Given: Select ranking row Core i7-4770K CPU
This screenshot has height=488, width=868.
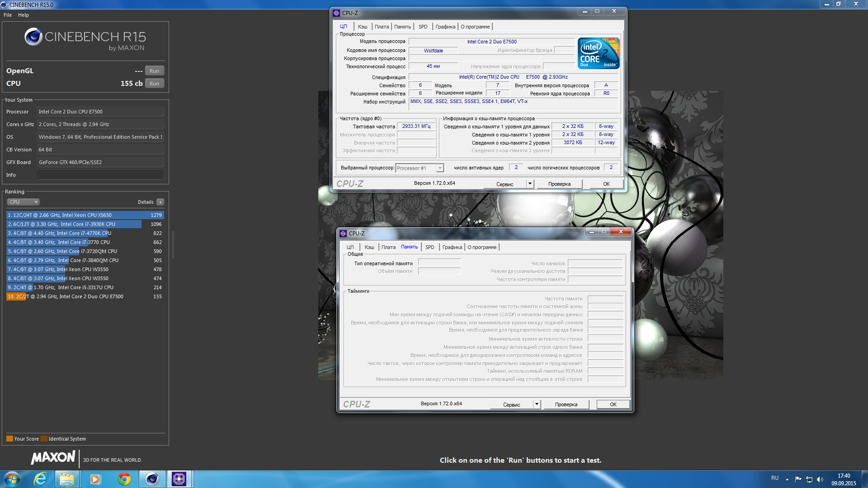Looking at the screenshot, I should coord(85,233).
